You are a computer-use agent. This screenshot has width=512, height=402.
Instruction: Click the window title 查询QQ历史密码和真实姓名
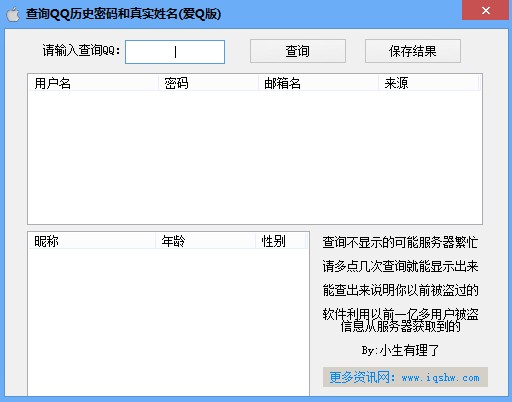pyautogui.click(x=123, y=14)
